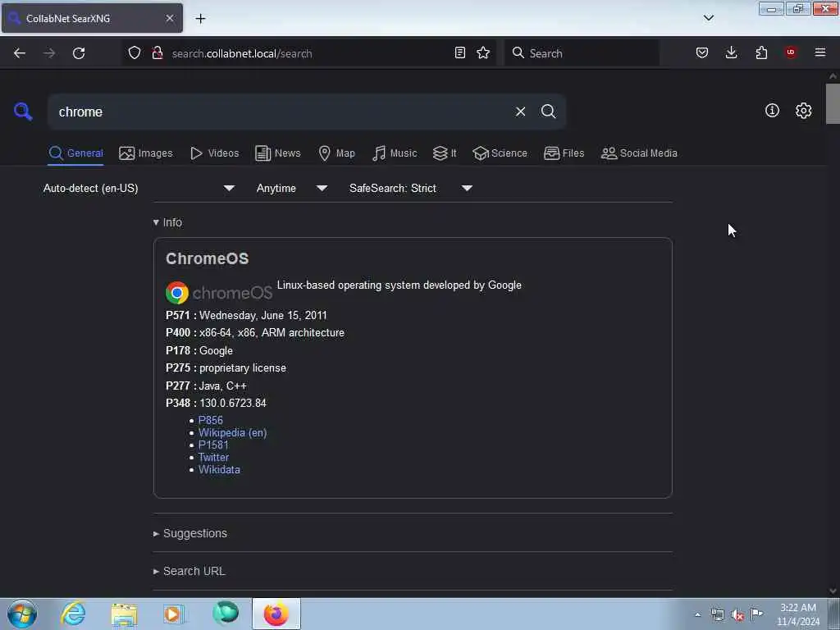Screen dimensions: 840x630
Task: Click the chrome search query field
Action: pyautogui.click(x=279, y=112)
